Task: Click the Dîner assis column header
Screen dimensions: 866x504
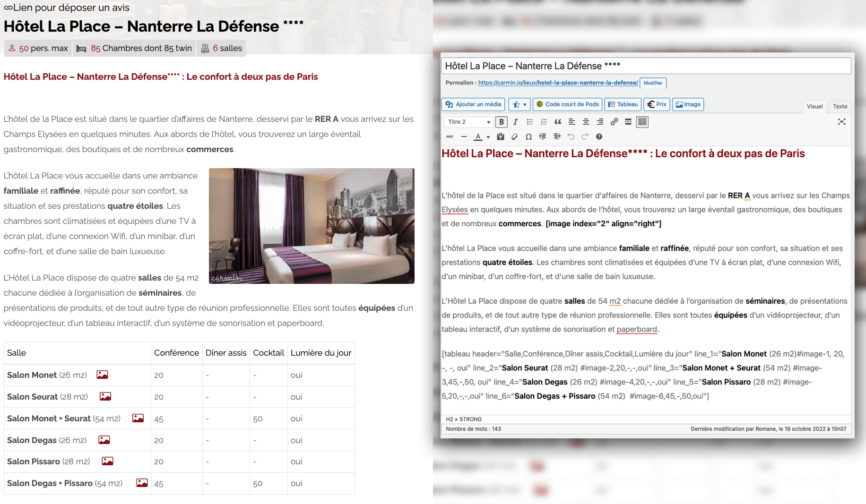Action: (226, 353)
